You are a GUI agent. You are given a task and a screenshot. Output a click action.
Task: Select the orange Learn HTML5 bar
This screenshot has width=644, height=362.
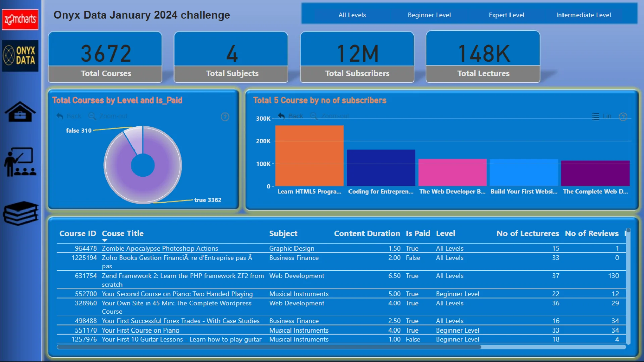pos(309,156)
